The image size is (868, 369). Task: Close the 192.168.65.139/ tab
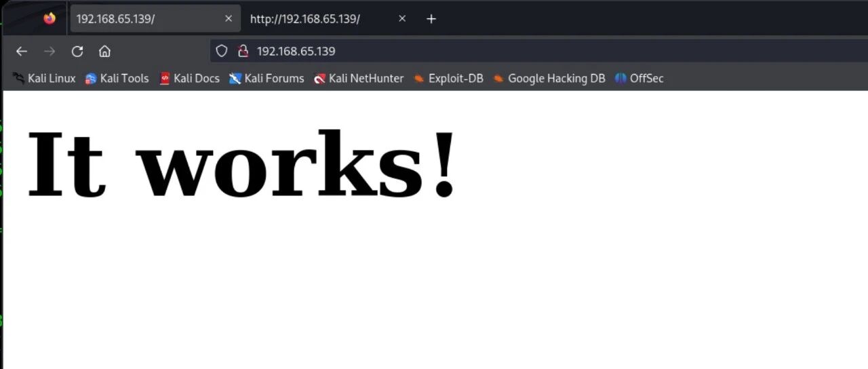pyautogui.click(x=229, y=19)
